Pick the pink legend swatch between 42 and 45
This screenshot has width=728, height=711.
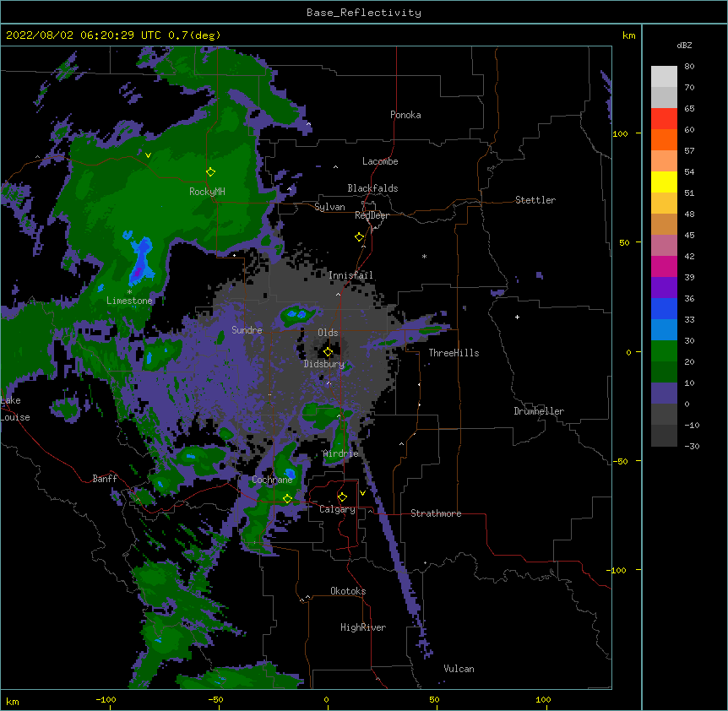(x=664, y=245)
